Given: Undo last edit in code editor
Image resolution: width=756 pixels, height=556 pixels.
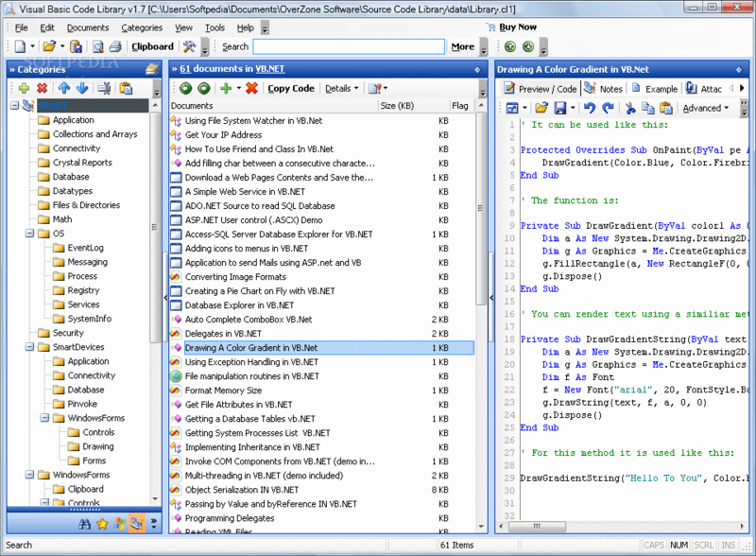Looking at the screenshot, I should (589, 108).
